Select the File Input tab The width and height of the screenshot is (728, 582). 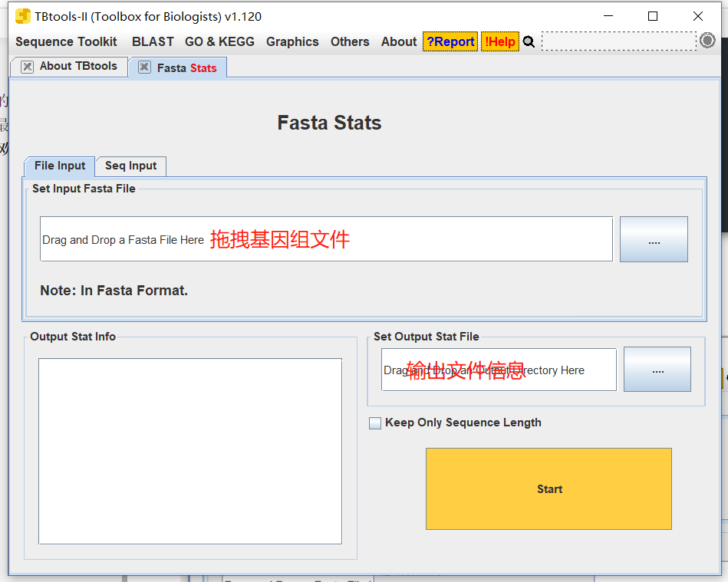[59, 166]
